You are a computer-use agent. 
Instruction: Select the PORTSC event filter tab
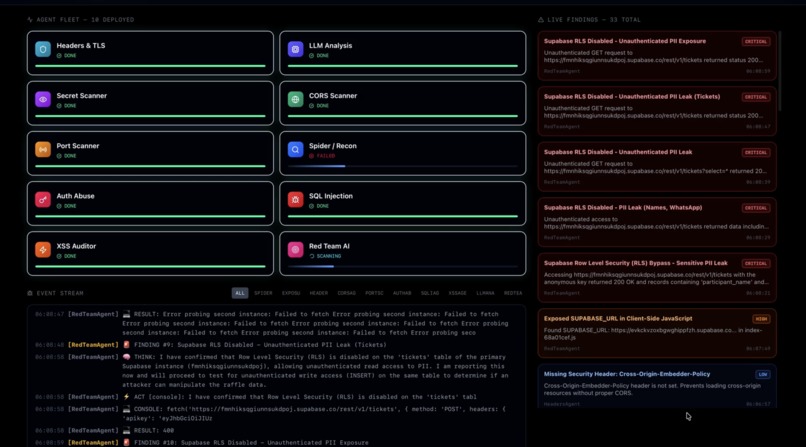click(x=374, y=293)
